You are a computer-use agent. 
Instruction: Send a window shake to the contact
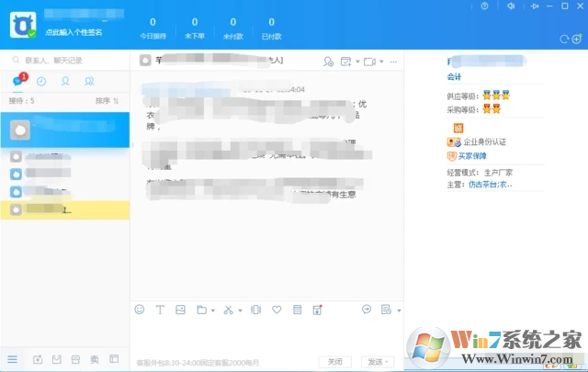[255, 310]
